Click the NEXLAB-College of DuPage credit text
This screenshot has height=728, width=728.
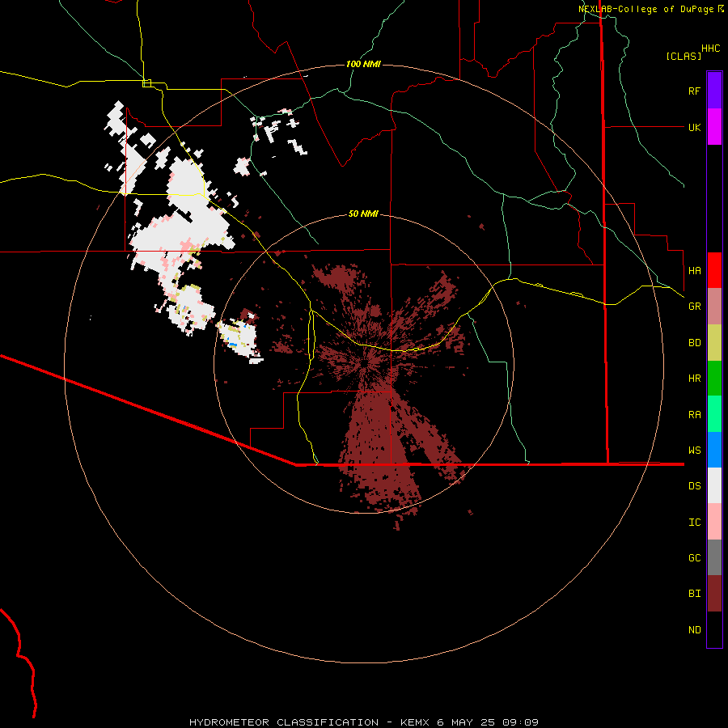(x=646, y=9)
